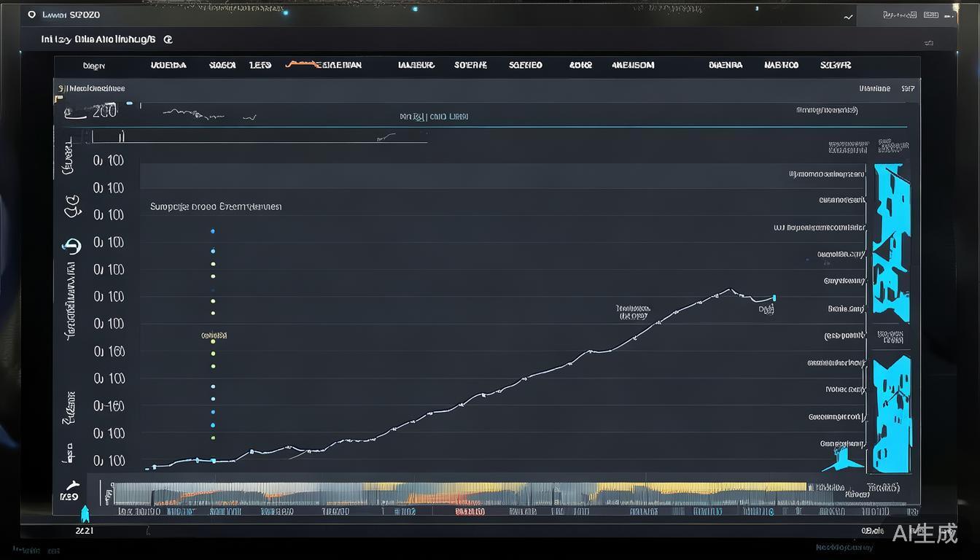Viewport: 980px width, 560px height.
Task: Click the curved arrow icon in left sidebar
Action: pos(72,246)
